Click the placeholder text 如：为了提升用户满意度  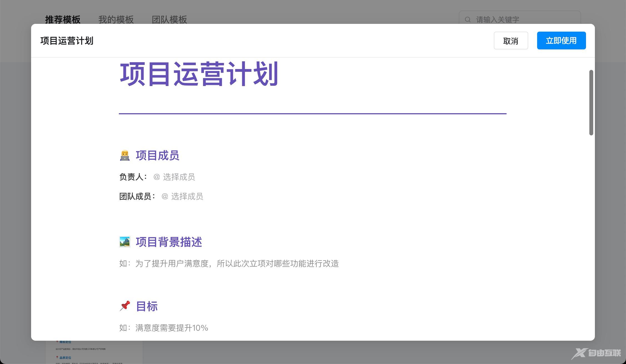click(229, 263)
